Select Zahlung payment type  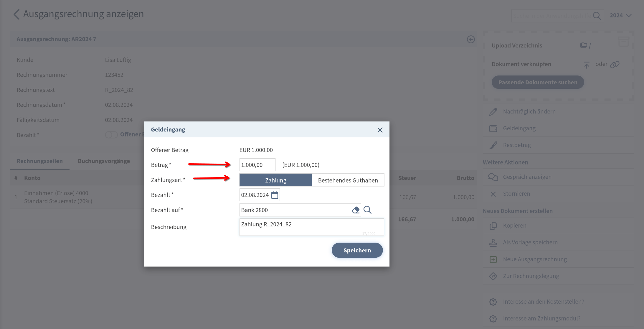point(275,180)
